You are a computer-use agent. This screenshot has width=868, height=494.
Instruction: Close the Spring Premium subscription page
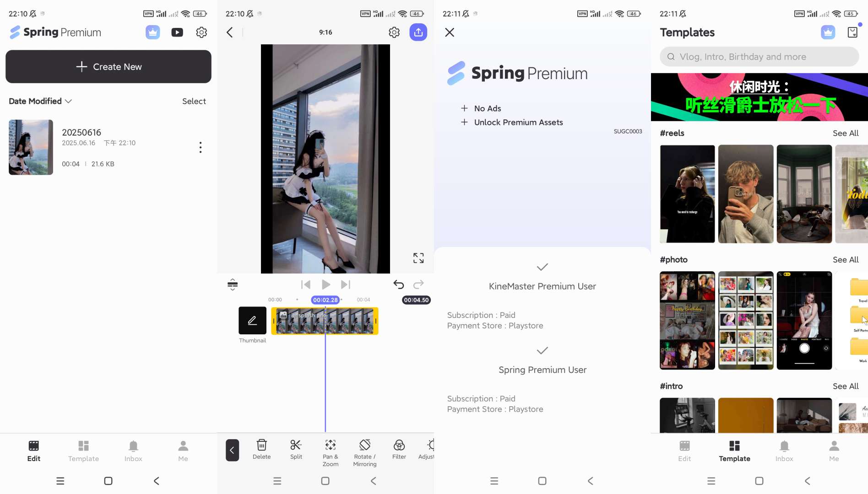click(450, 32)
